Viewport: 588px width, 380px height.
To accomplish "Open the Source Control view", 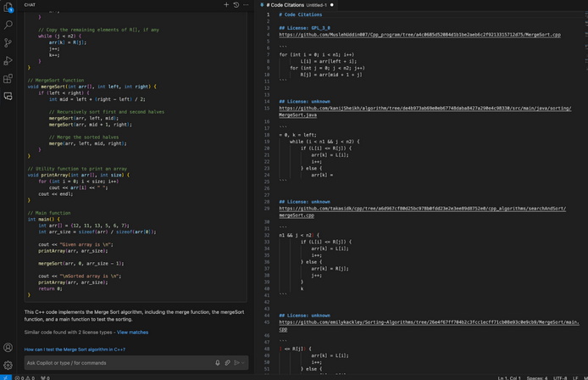I will pos(8,42).
